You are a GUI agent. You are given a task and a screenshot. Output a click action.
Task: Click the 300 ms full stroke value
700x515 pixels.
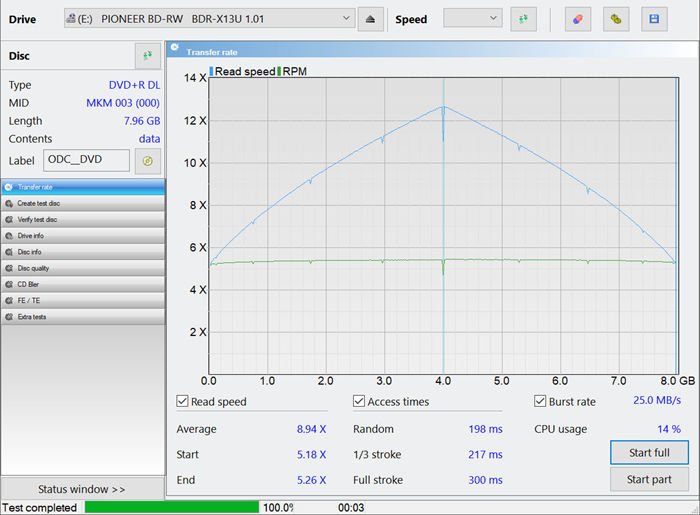point(485,480)
